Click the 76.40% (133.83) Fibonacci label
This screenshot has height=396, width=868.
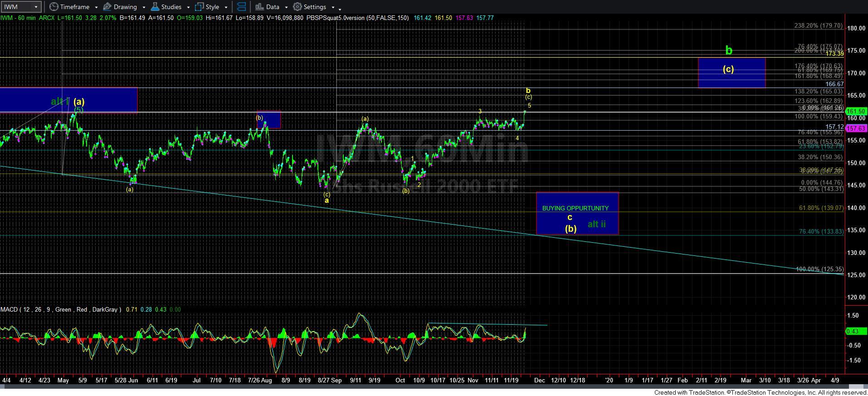(821, 232)
